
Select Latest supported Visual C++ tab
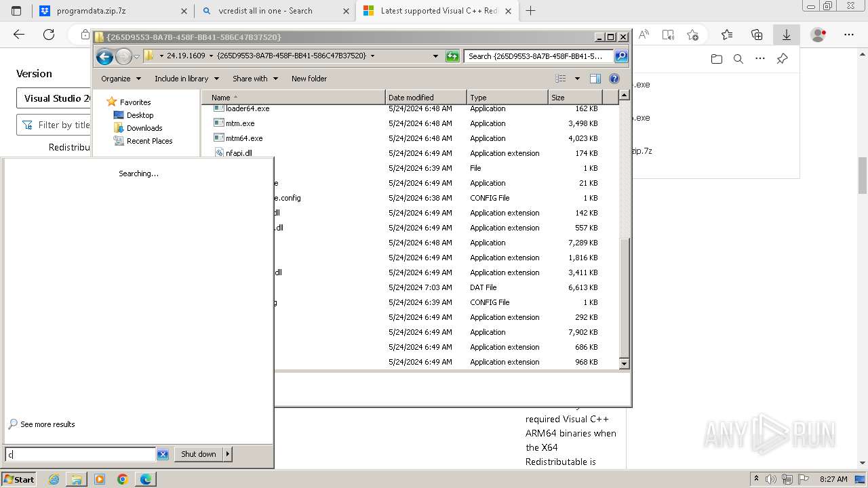437,11
